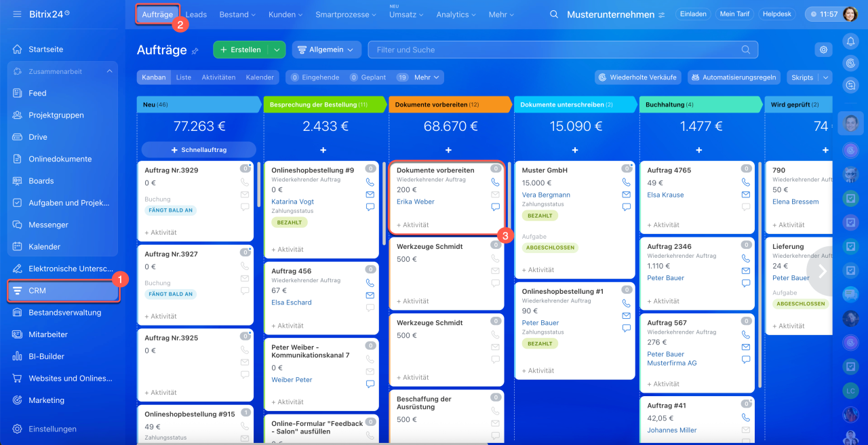Open Kanban settings gear icon

824,50
